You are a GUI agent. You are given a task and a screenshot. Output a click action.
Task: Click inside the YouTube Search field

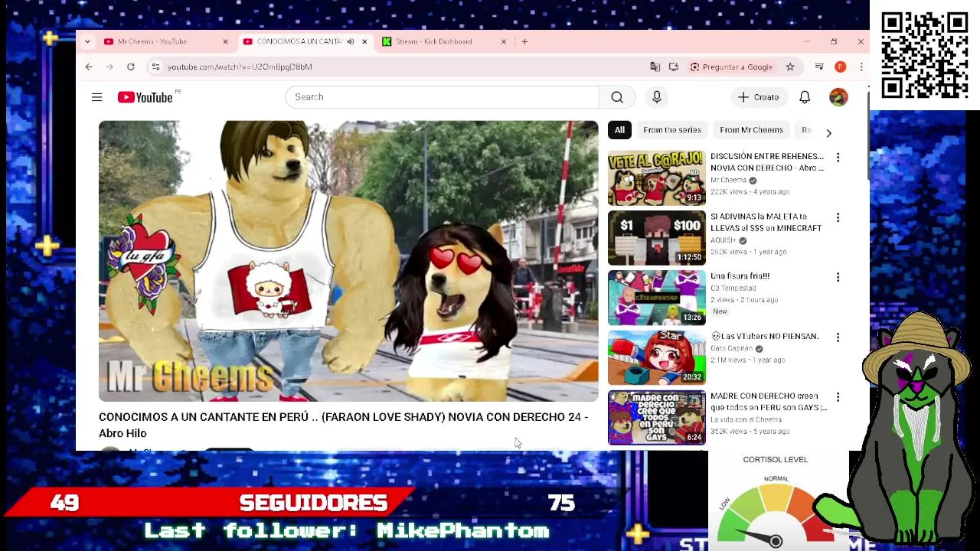(442, 97)
